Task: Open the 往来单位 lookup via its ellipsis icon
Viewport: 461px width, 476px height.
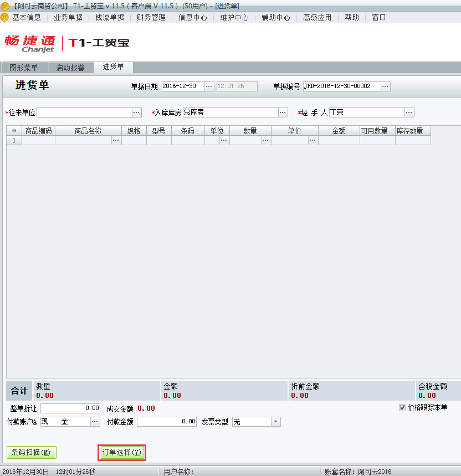Action: coord(136,112)
